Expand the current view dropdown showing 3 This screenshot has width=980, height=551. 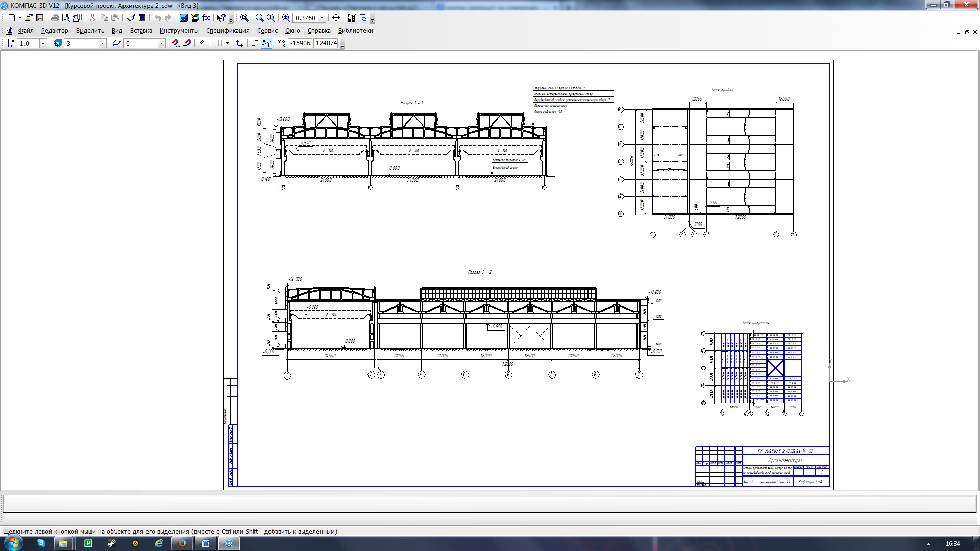[x=102, y=44]
